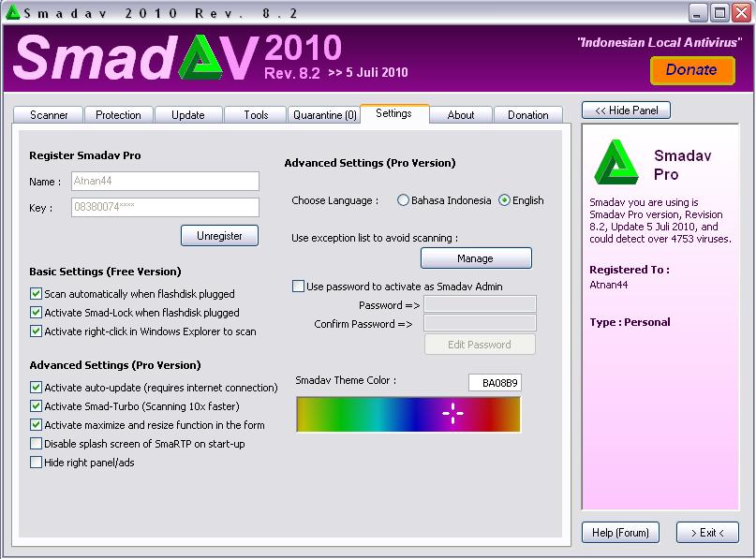The height and width of the screenshot is (559, 756).
Task: Enable Hide right panel/ads checkbox
Action: click(36, 463)
